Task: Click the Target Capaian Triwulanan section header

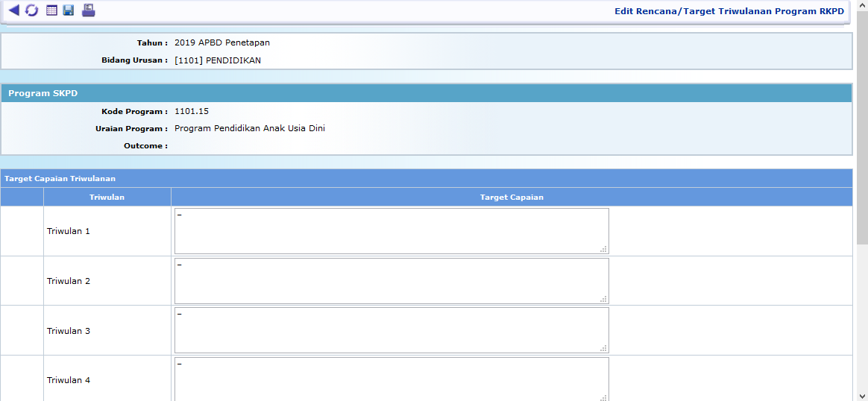Action: coord(60,179)
